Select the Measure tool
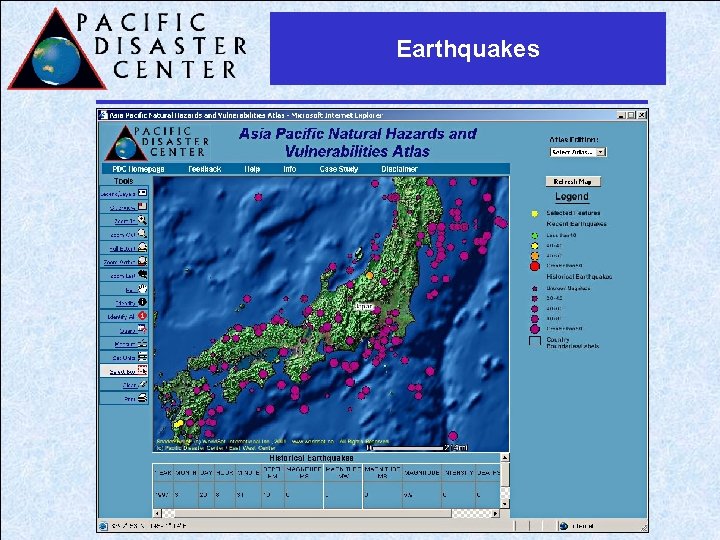720x540 pixels. 143,343
